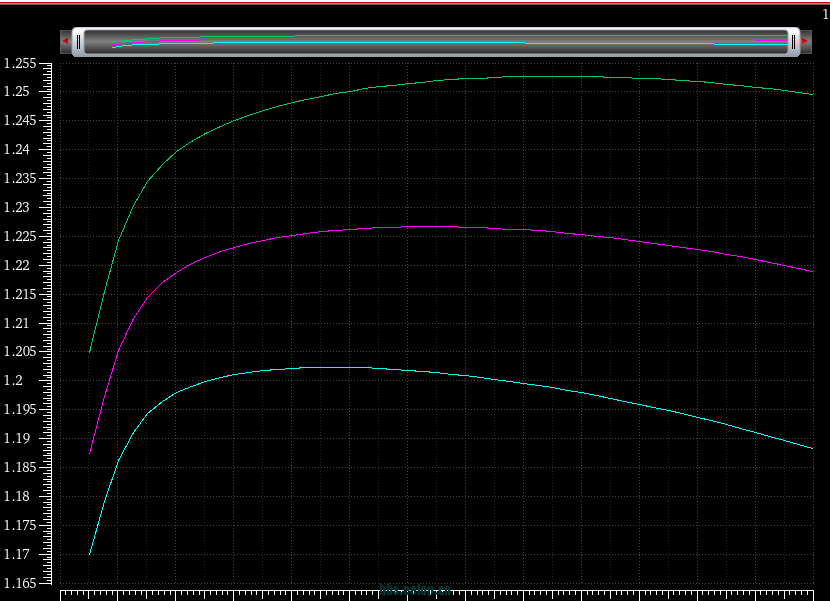Click the overview scrollbar thumb showing mini traces
The image size is (830, 601).
[x=436, y=42]
